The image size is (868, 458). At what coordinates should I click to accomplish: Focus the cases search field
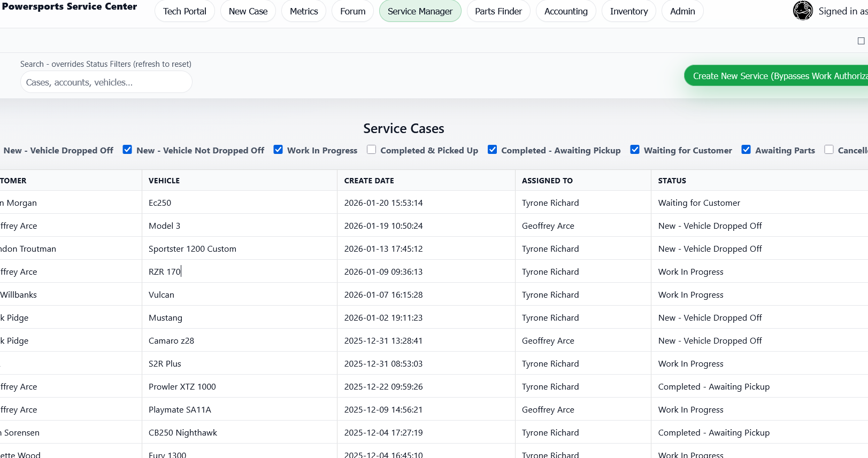[106, 82]
